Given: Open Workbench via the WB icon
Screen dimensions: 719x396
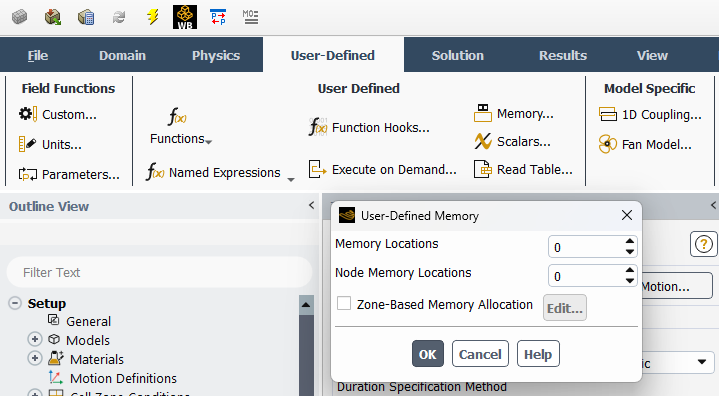Looking at the screenshot, I should click(x=185, y=17).
